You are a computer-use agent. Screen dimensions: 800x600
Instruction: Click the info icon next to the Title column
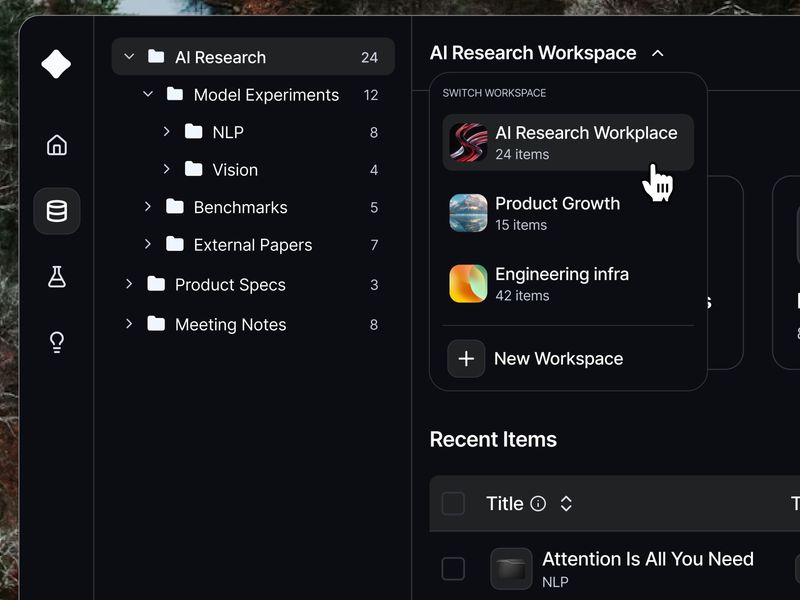pyautogui.click(x=537, y=504)
